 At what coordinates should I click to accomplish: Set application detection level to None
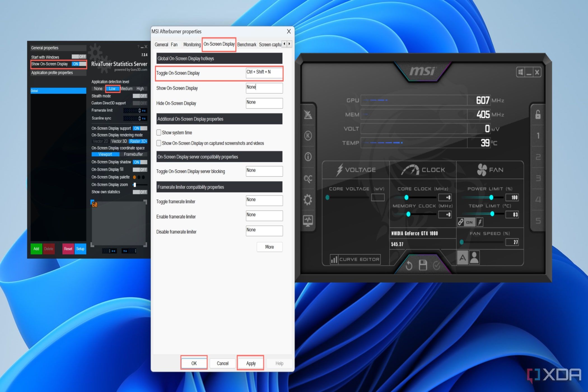click(98, 88)
